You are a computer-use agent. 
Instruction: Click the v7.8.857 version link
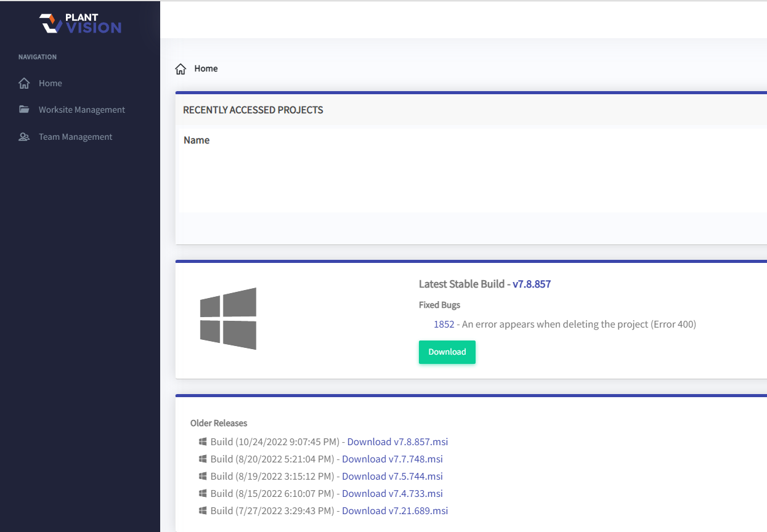[x=532, y=284]
